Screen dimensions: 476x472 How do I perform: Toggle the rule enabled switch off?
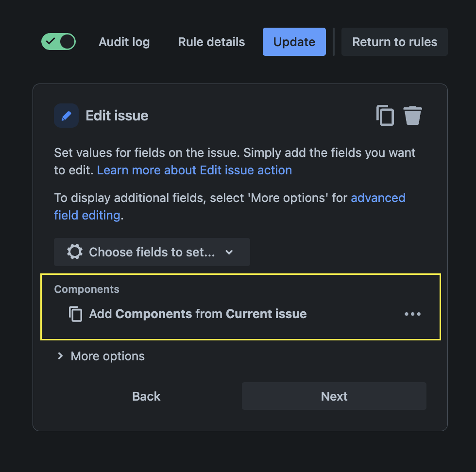(x=59, y=42)
